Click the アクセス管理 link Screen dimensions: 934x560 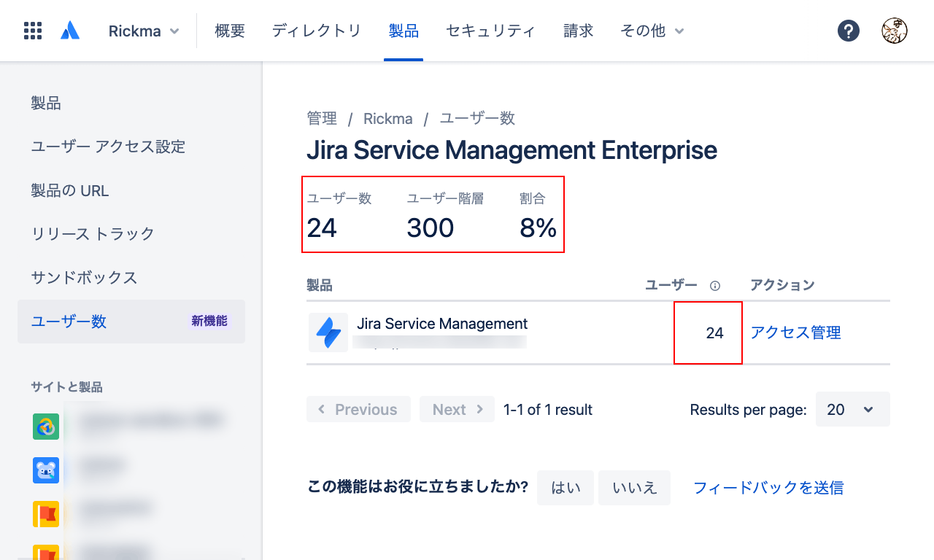click(795, 332)
